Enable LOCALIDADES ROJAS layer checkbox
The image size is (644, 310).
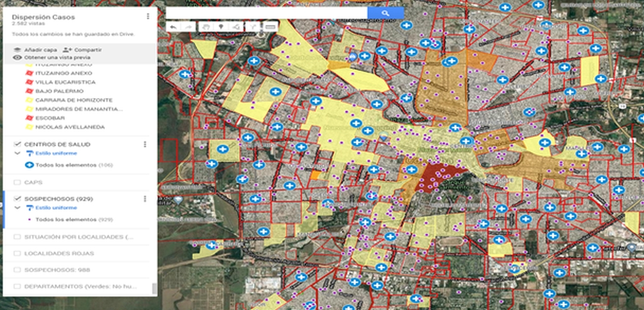17,253
